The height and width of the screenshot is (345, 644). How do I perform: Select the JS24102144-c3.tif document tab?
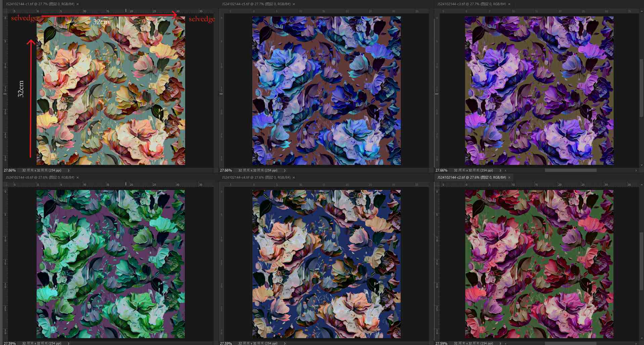[x=471, y=4]
